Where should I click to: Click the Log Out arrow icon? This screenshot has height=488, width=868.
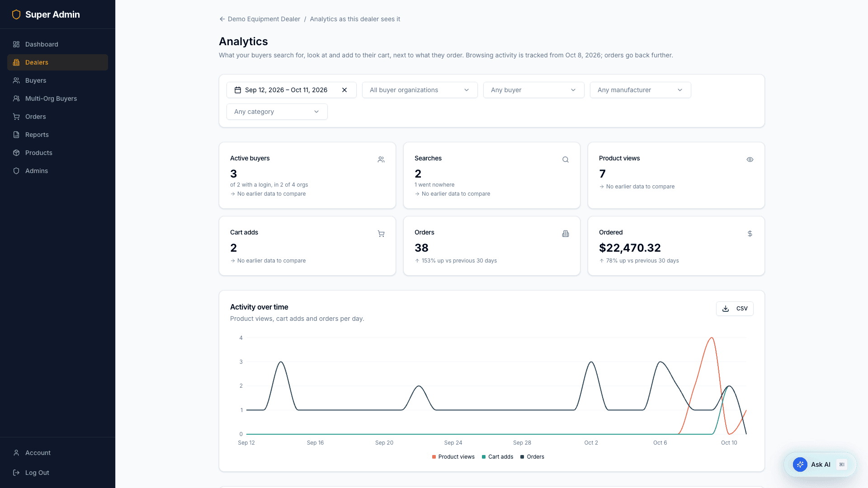16,473
